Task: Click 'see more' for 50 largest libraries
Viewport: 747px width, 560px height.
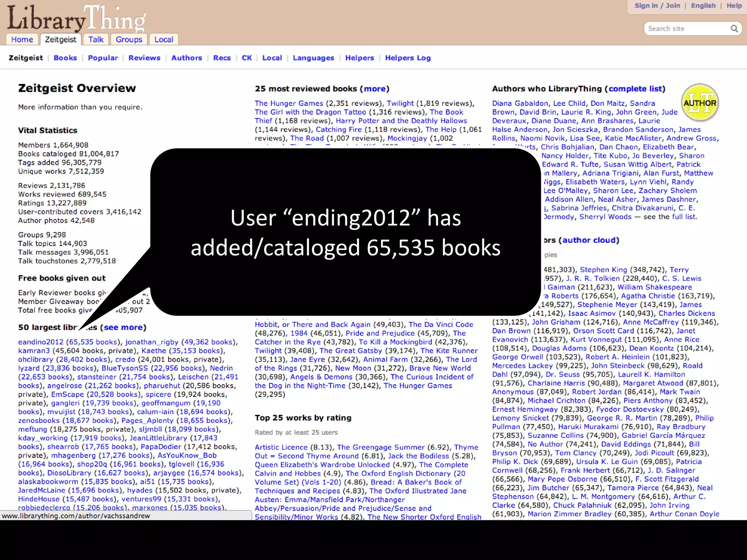Action: click(x=123, y=327)
